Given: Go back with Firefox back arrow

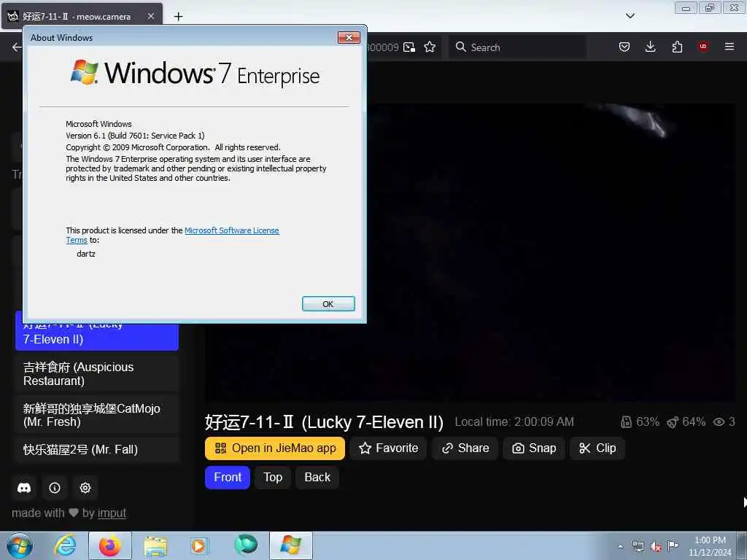Looking at the screenshot, I should [17, 47].
